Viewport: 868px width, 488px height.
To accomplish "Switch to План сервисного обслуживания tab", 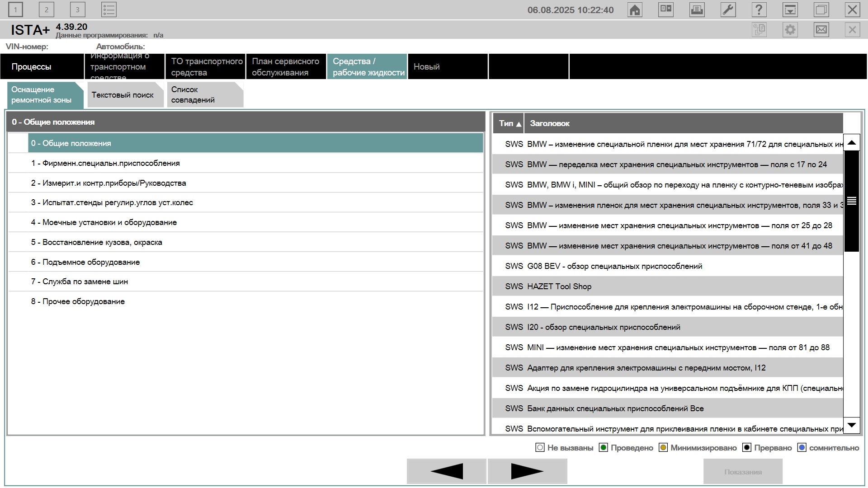I will tap(286, 66).
